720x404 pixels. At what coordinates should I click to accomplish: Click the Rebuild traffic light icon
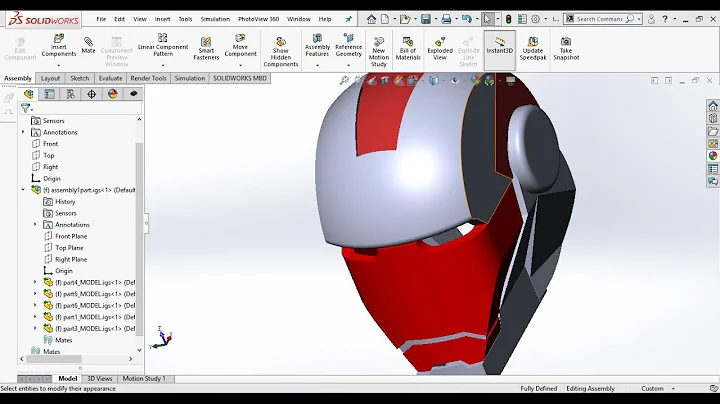pos(508,19)
